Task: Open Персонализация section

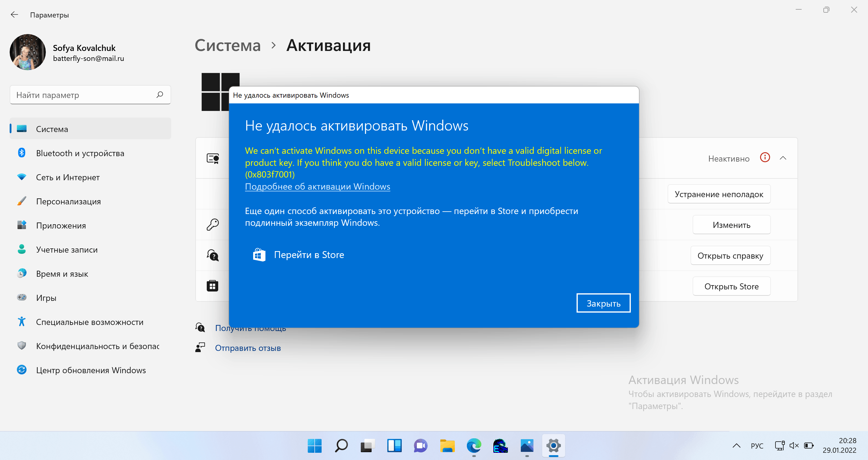Action: click(x=90, y=201)
